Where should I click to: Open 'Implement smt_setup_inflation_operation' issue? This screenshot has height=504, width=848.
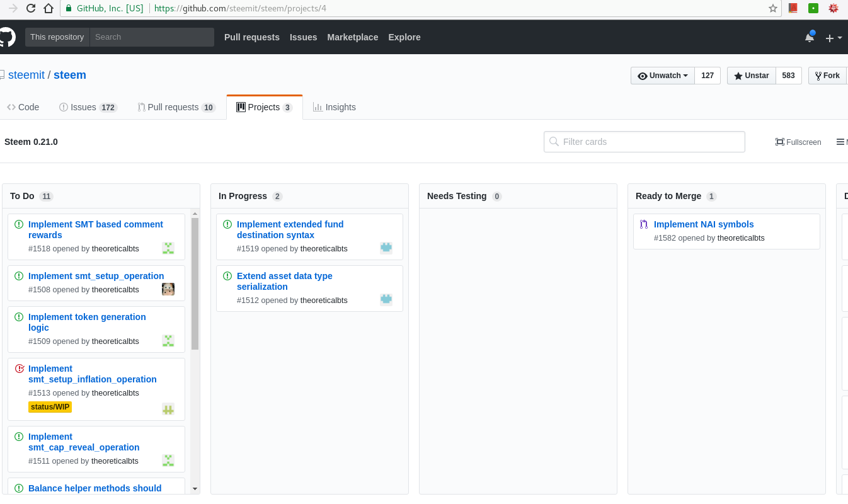click(x=93, y=374)
